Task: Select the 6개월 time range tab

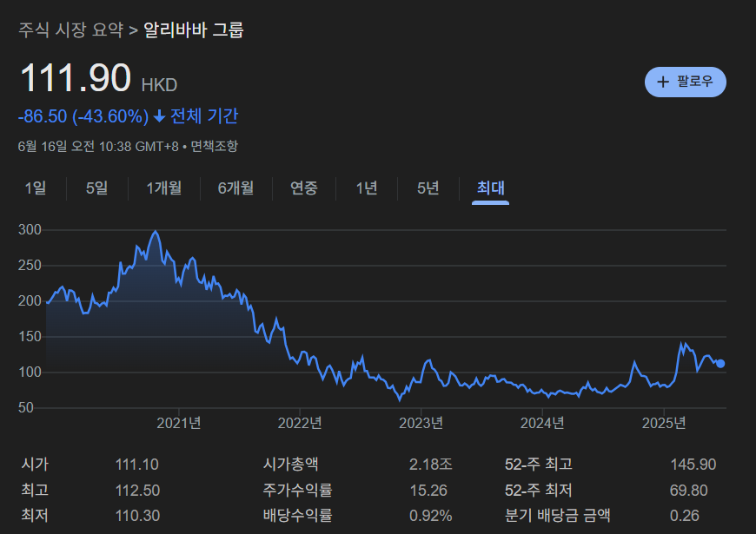Action: coord(235,188)
